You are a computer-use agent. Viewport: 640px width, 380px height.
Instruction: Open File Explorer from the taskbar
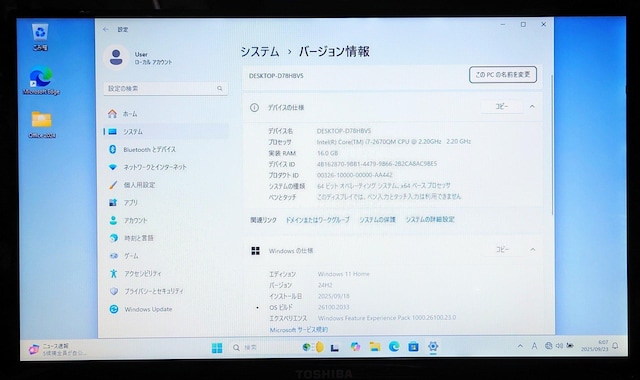[x=375, y=347]
